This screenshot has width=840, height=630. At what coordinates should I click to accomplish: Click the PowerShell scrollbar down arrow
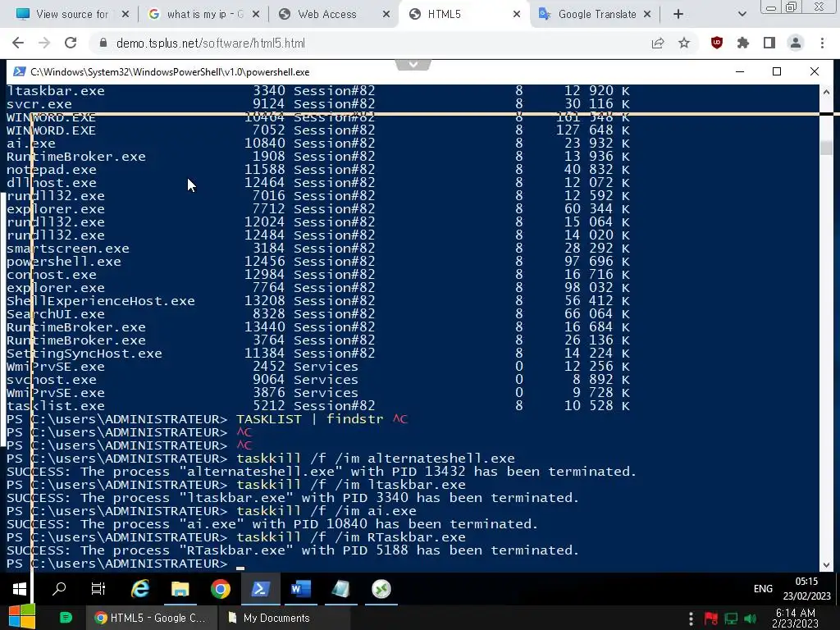[826, 565]
